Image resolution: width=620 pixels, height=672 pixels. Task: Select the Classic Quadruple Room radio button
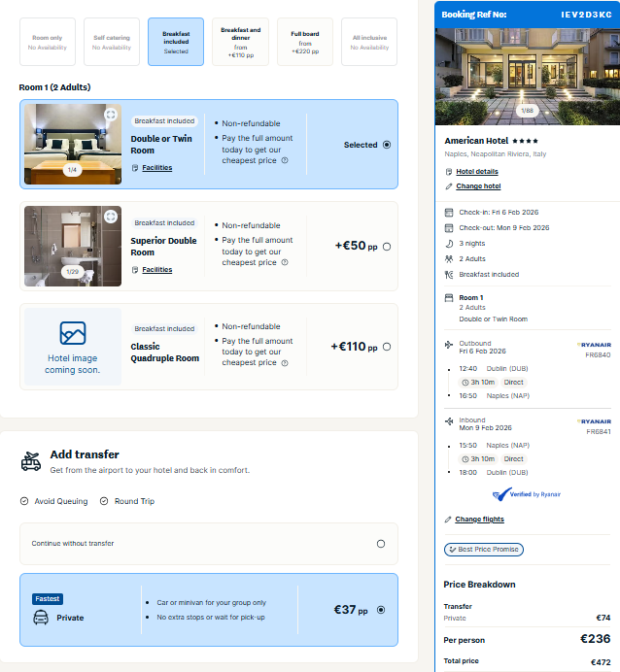(x=387, y=347)
